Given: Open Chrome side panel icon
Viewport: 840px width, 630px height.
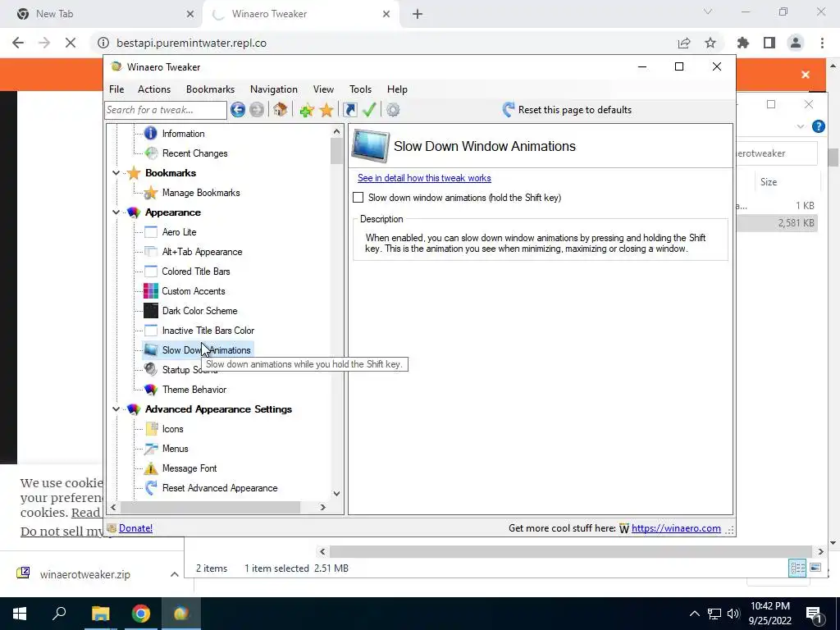Looking at the screenshot, I should point(769,43).
